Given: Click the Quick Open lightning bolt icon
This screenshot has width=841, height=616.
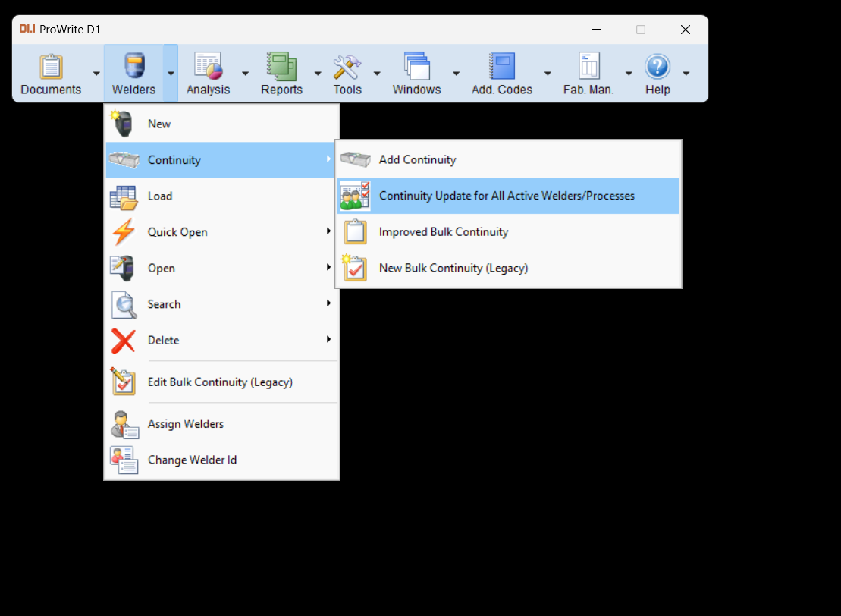Looking at the screenshot, I should coord(124,232).
